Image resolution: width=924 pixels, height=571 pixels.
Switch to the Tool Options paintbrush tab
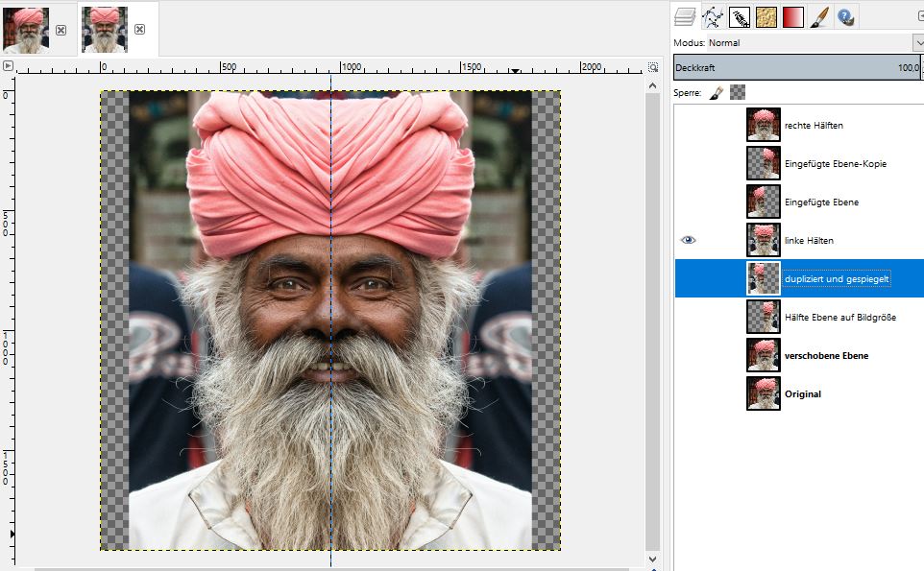click(x=819, y=16)
